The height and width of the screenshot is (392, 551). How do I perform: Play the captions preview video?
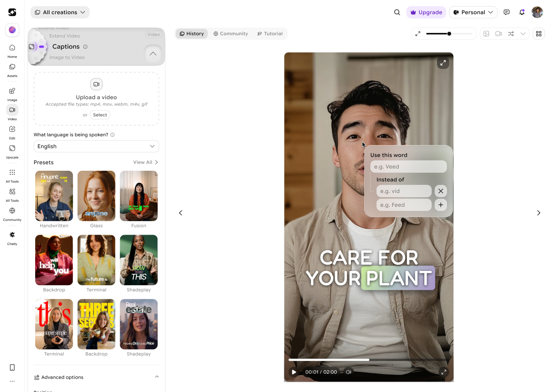294,372
